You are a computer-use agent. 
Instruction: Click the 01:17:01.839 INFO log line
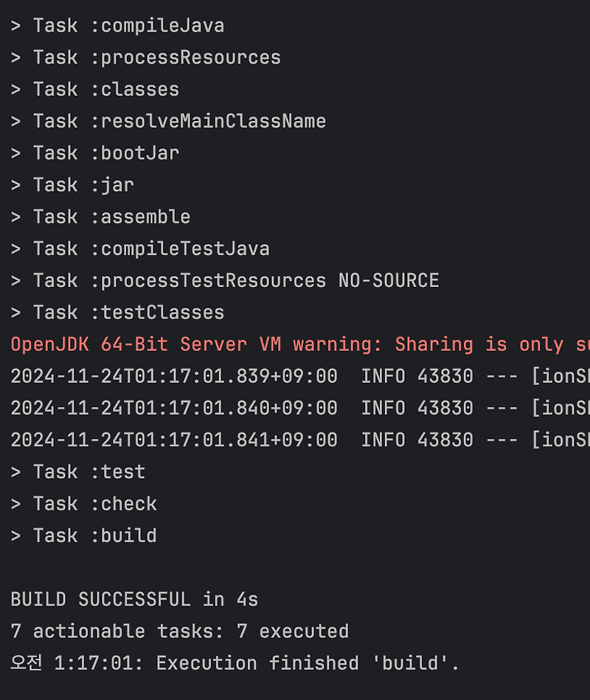click(300, 377)
